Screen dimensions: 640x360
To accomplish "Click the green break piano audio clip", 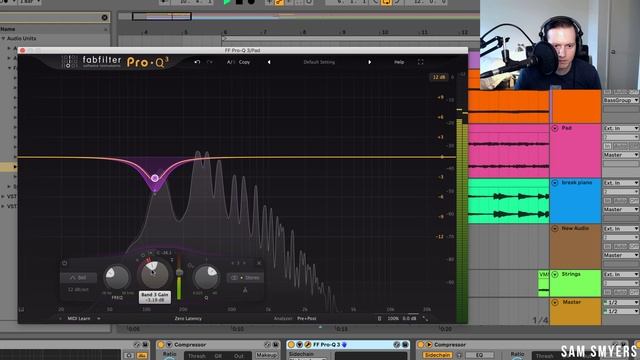I will (509, 201).
